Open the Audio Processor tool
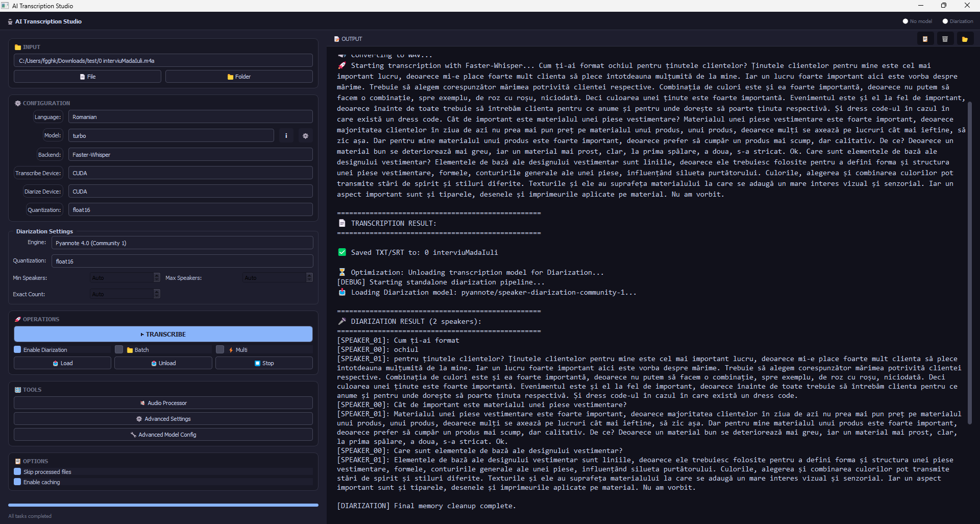Viewport: 980px width, 524px height. click(x=163, y=403)
